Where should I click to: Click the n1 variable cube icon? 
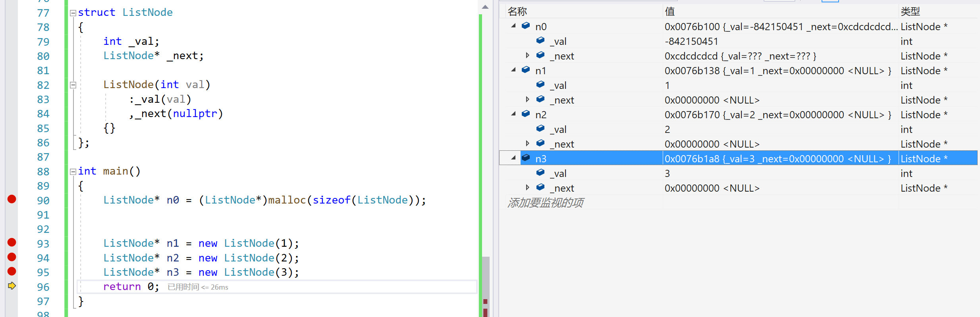click(526, 70)
